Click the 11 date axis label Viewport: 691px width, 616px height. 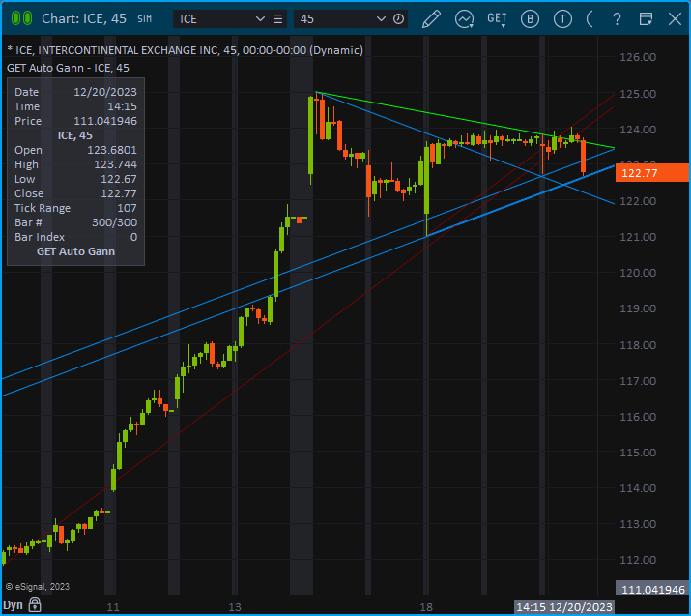[113, 607]
